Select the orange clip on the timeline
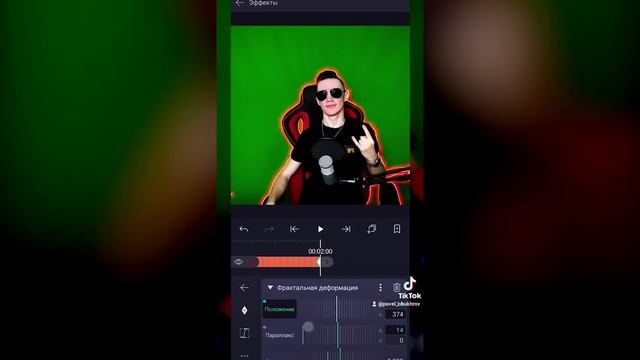The image size is (640, 360). point(288,262)
